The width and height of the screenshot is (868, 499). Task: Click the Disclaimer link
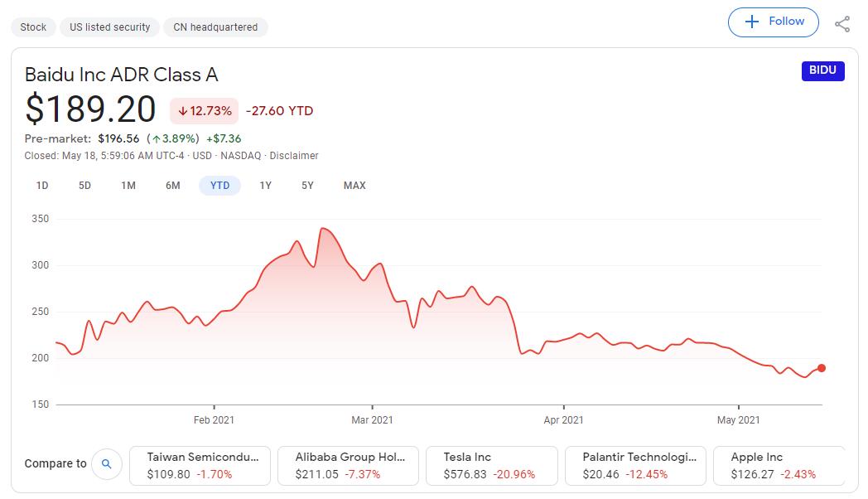click(294, 156)
